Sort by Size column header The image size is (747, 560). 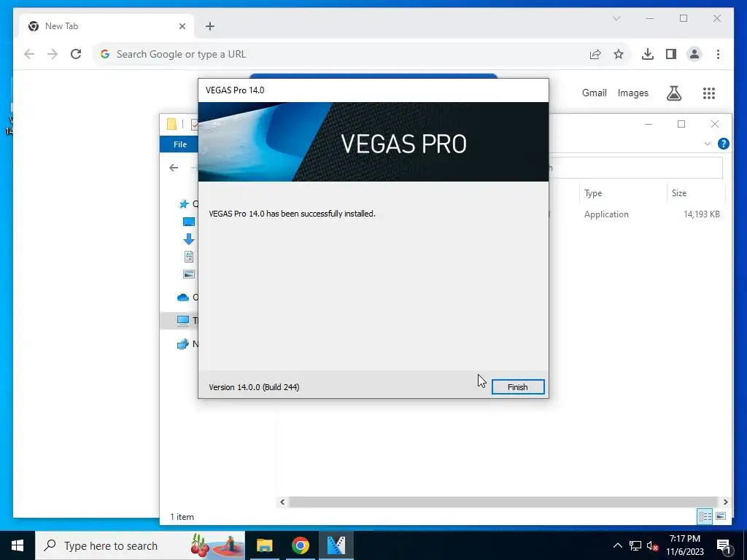coord(679,192)
